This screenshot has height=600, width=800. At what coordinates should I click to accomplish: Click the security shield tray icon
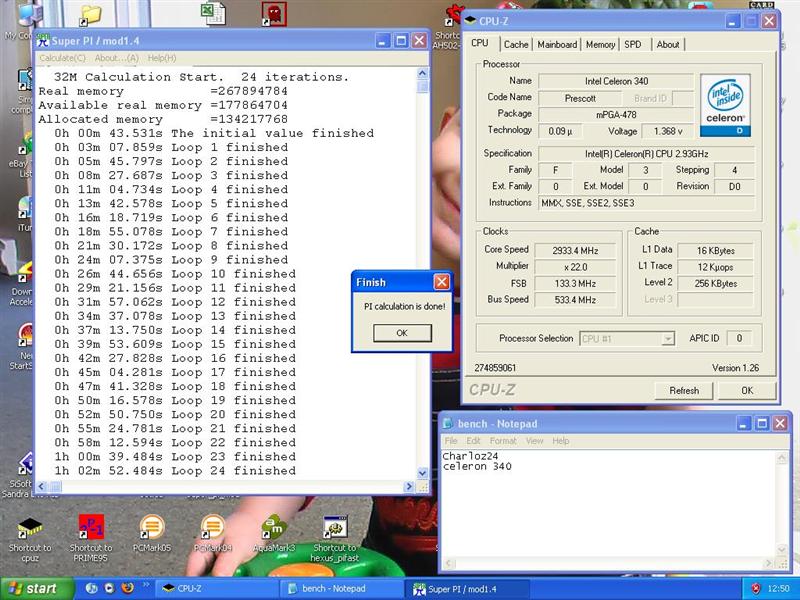click(x=757, y=588)
